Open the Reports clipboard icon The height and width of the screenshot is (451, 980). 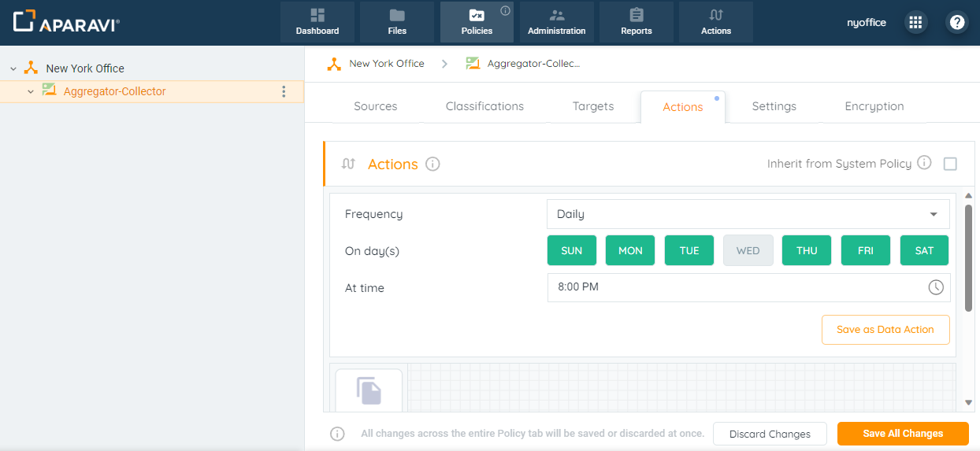[636, 16]
